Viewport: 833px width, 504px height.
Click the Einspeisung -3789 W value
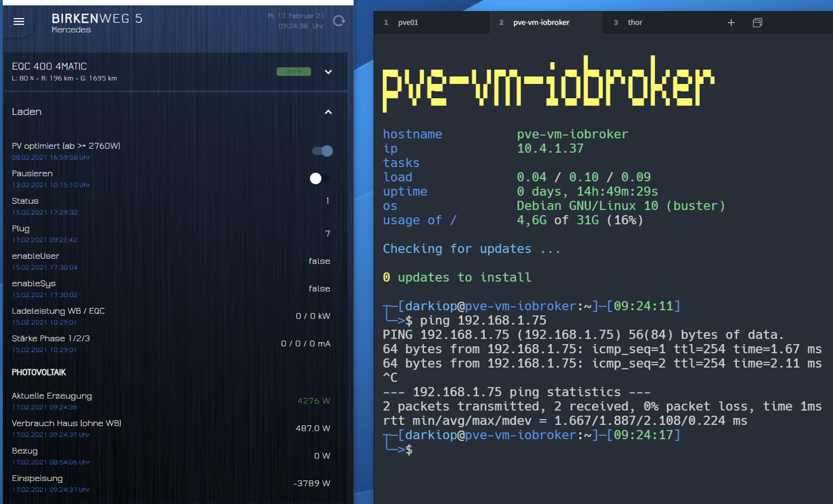pos(312,483)
